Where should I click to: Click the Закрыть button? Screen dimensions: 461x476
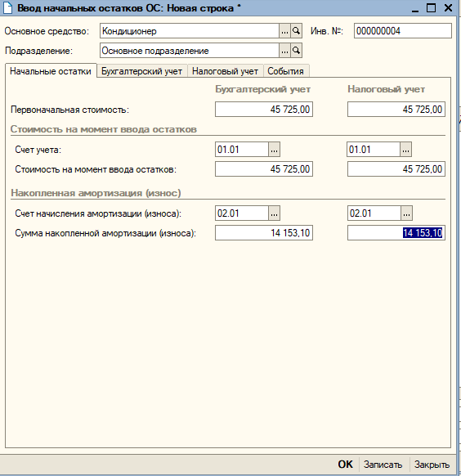coord(432,465)
